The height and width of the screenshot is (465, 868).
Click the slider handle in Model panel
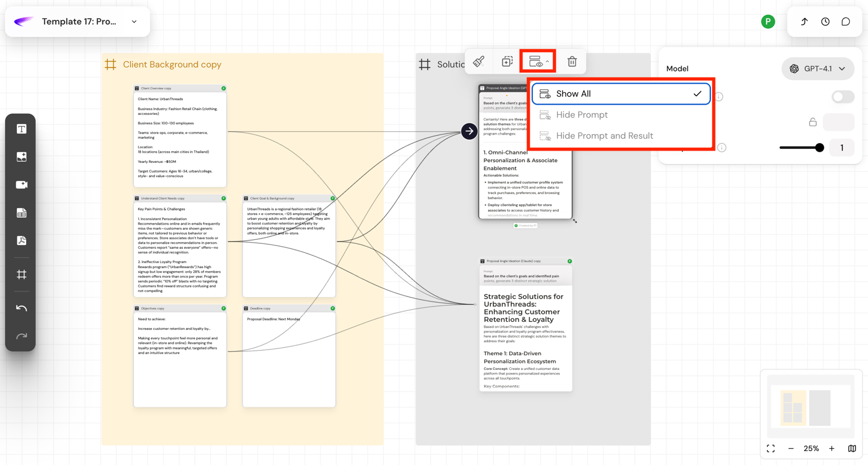(819, 148)
